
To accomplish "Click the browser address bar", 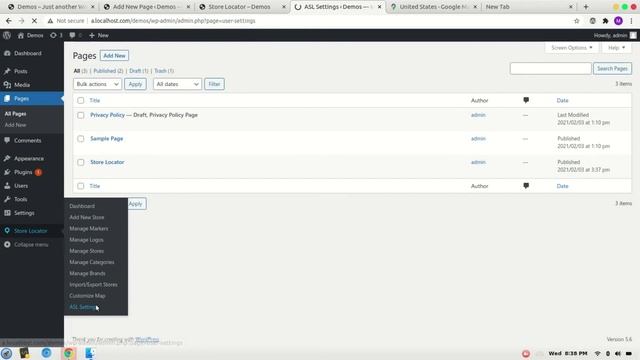I will pyautogui.click(x=310, y=21).
